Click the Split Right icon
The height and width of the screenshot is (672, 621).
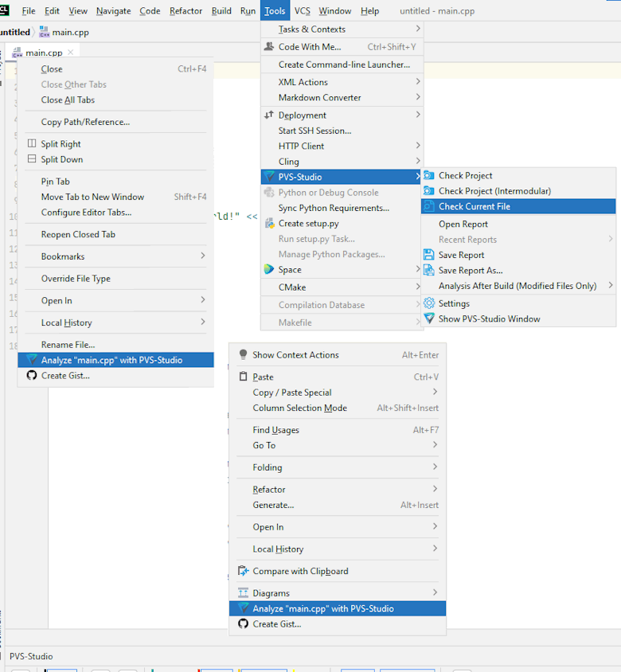click(32, 144)
